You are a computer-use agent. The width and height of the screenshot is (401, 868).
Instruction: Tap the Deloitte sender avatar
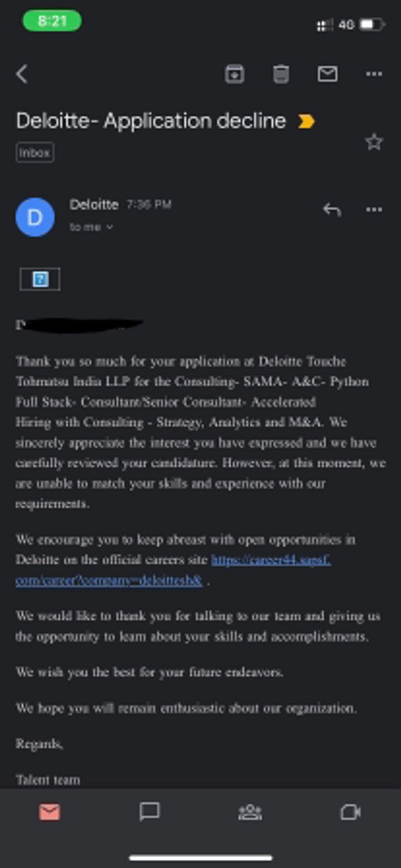[35, 217]
